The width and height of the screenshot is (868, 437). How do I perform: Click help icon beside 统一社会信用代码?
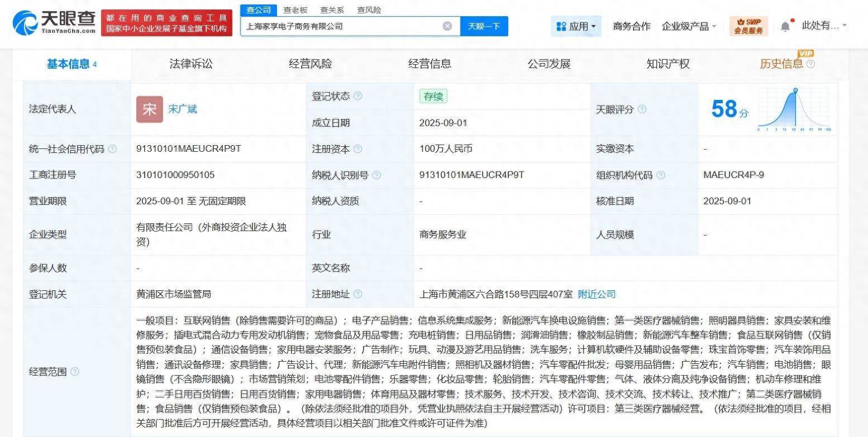click(112, 149)
